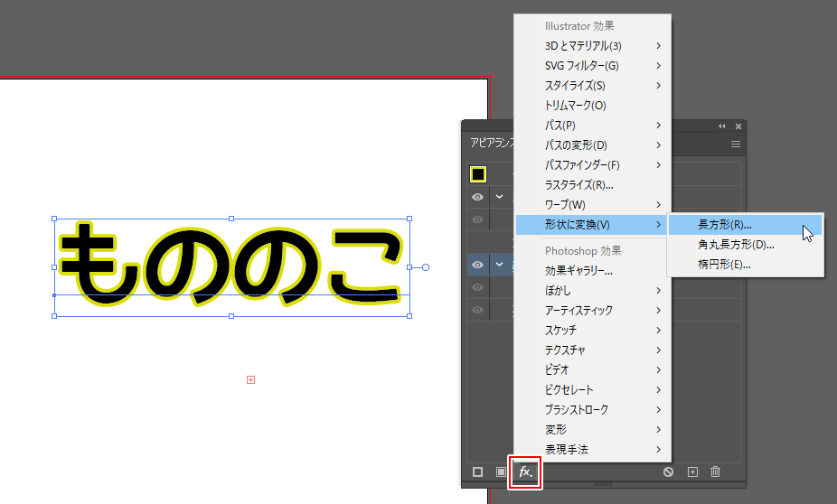Collapse the highlighted row's chevron

[499, 265]
